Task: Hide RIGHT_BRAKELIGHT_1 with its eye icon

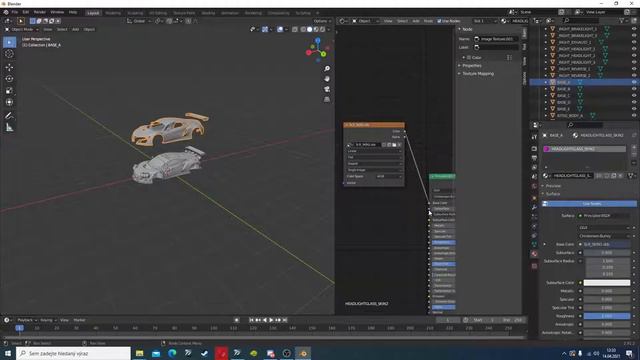Action: click(x=634, y=29)
